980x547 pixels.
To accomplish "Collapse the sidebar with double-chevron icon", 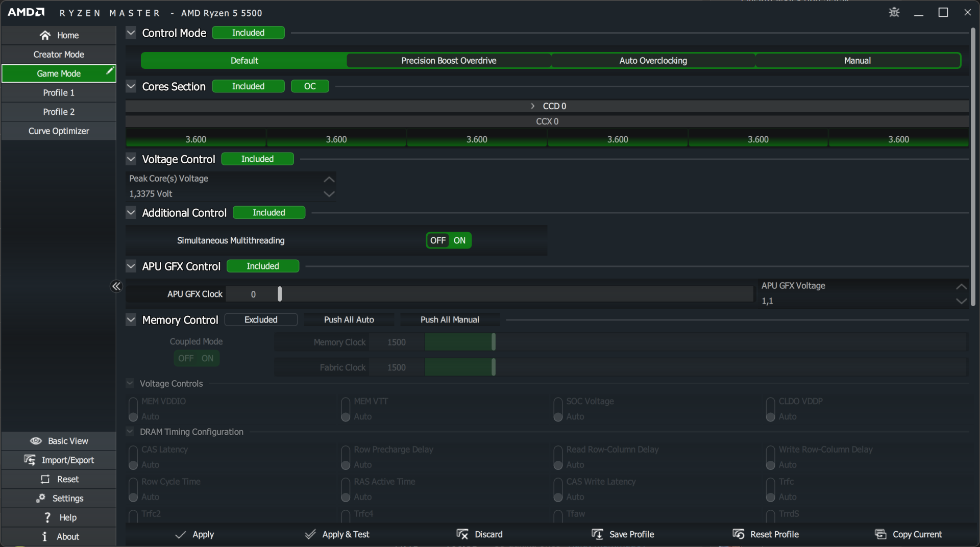I will click(x=116, y=286).
